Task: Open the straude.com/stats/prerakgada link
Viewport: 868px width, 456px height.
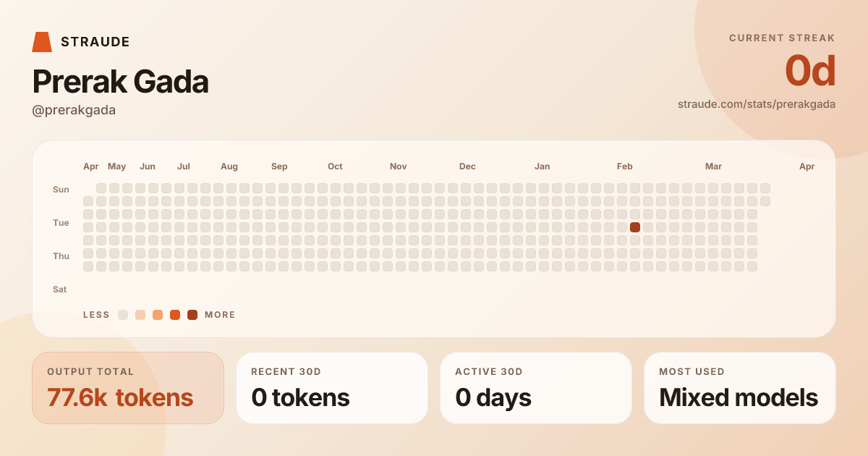Action: [x=756, y=104]
